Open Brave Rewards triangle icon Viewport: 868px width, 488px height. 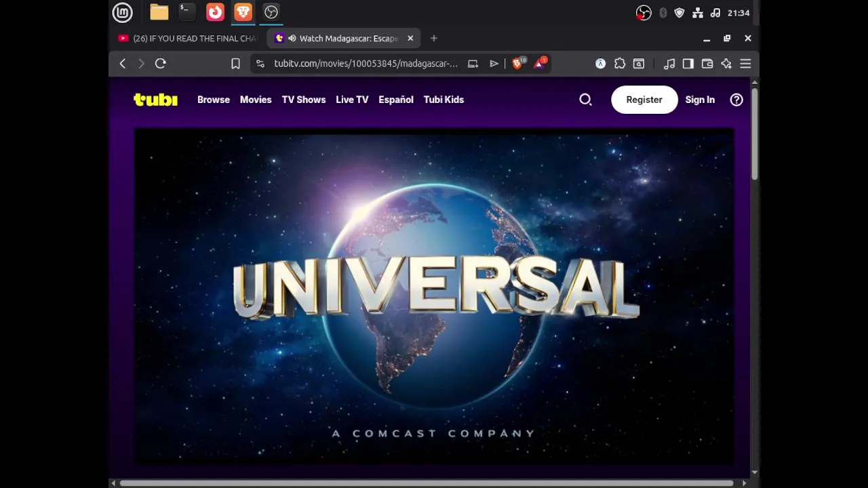tap(540, 64)
